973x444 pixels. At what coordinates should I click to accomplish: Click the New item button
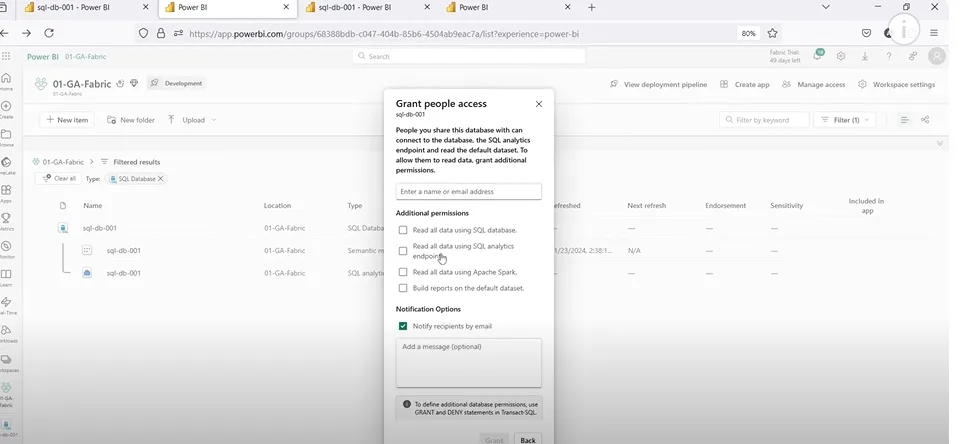[67, 120]
